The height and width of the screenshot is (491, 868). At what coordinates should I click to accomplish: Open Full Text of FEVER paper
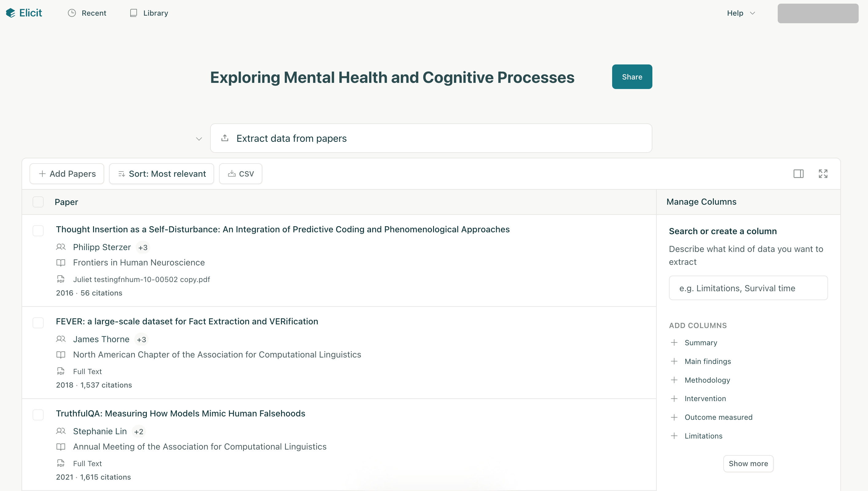[88, 371]
